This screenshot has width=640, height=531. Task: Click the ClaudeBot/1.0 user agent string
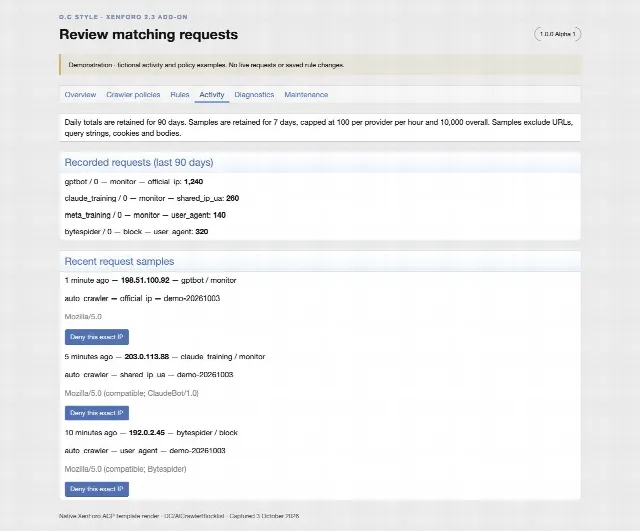pyautogui.click(x=131, y=393)
